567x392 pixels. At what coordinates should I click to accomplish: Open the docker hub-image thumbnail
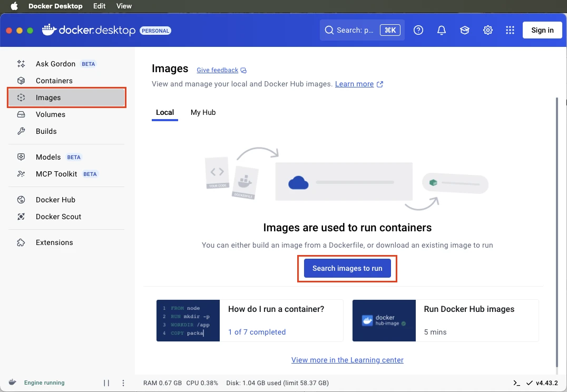pos(384,320)
